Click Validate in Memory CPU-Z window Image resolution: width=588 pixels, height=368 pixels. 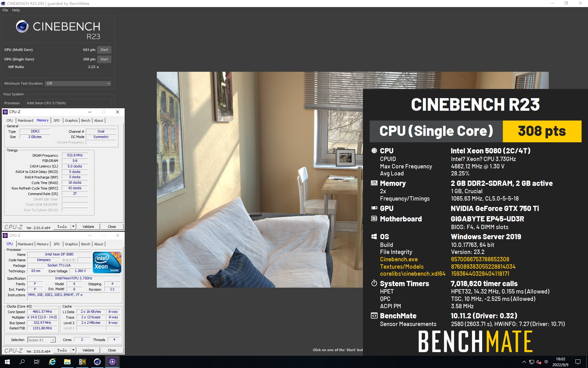[x=88, y=227]
